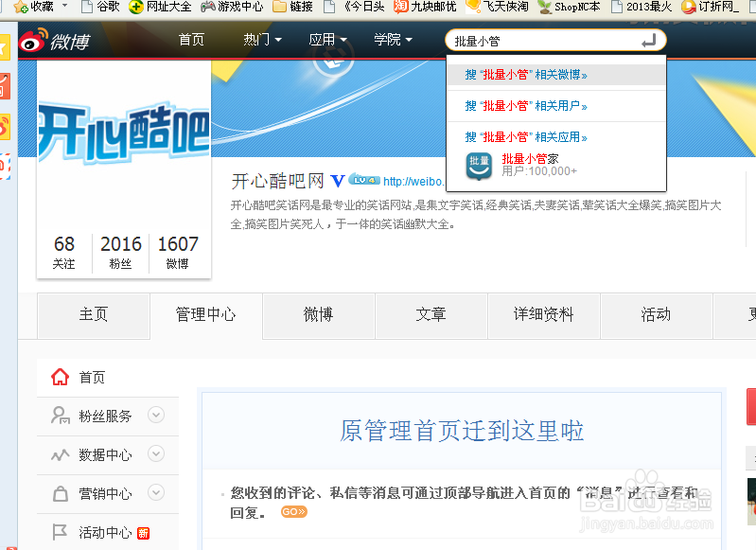Open the 批量小管家 app suggestion text

[x=530, y=159]
